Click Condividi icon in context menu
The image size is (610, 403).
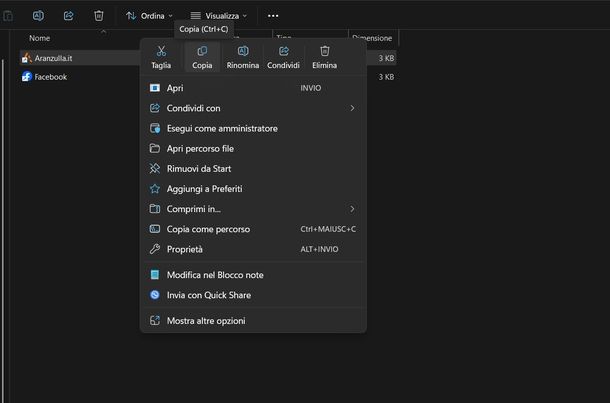(x=284, y=51)
